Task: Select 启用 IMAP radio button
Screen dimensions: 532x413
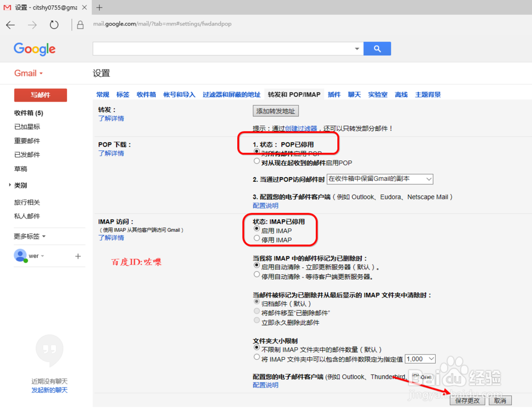Action: click(x=257, y=229)
